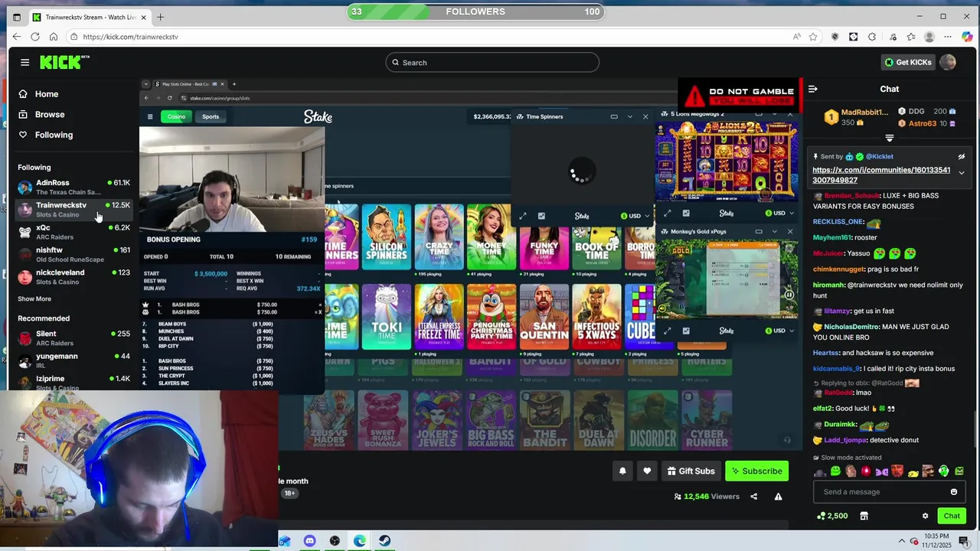Click username NicholasDemitro in chat
Screen dimensions: 980x551
tap(851, 327)
